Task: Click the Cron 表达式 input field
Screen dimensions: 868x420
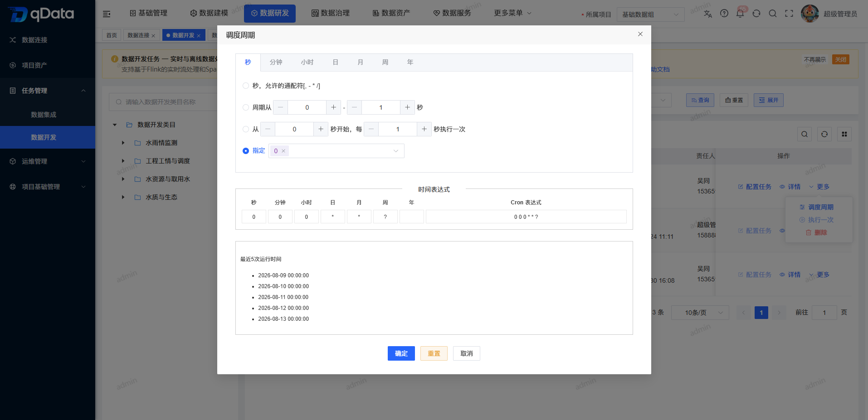Action: [526, 217]
